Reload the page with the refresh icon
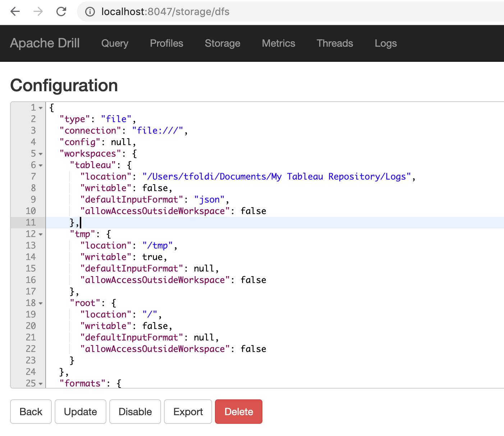504x436 pixels. coord(61,12)
